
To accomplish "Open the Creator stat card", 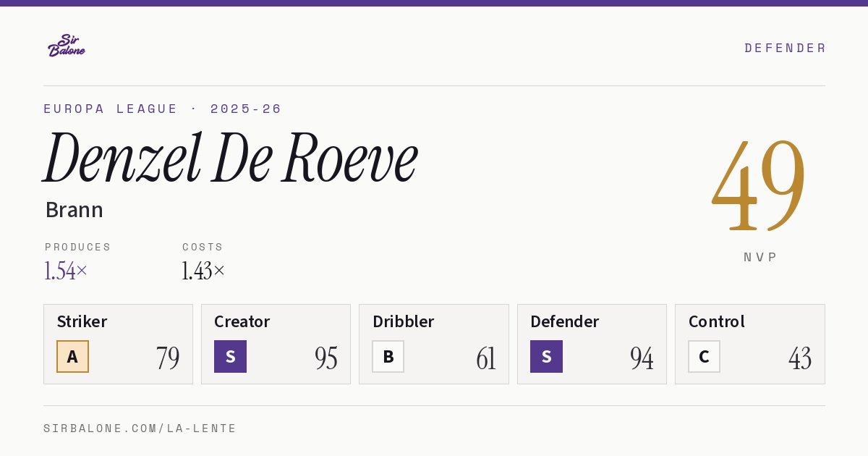I will 276,344.
